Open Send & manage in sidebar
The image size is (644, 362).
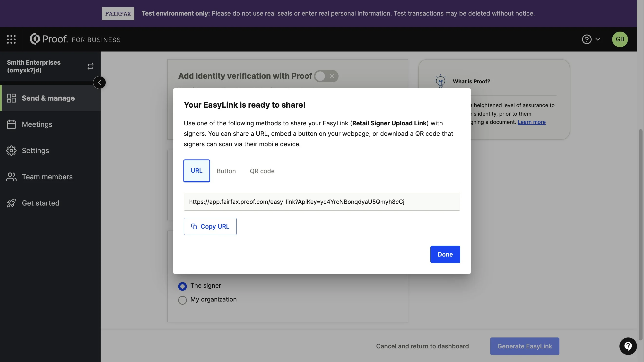click(x=50, y=98)
